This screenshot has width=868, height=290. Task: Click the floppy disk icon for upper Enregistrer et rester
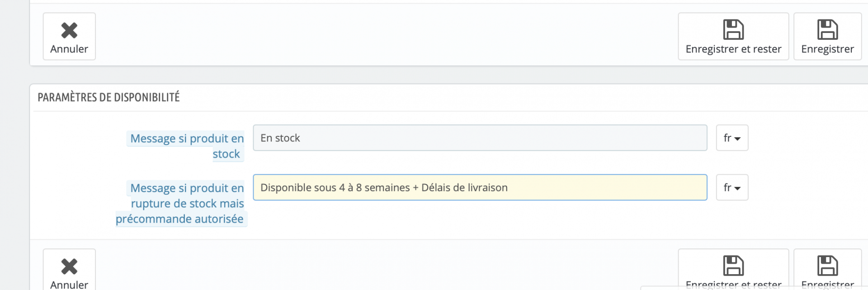click(733, 30)
